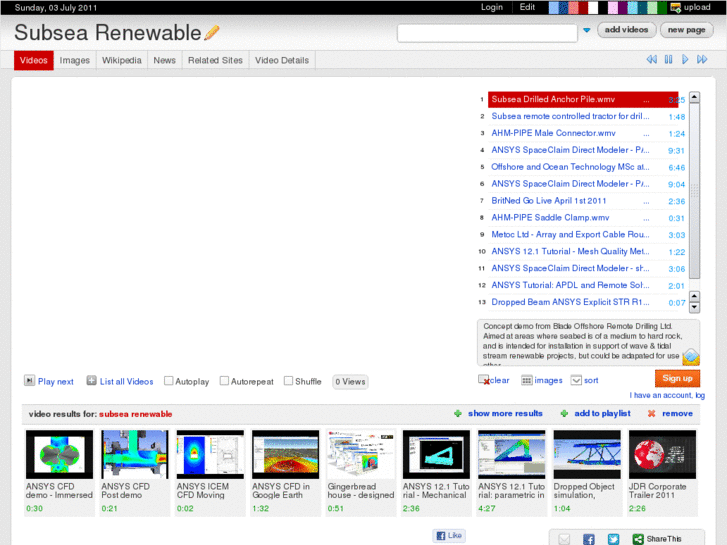727x545 pixels.
Task: Open the sort dropdown for the playlist
Action: click(x=576, y=380)
